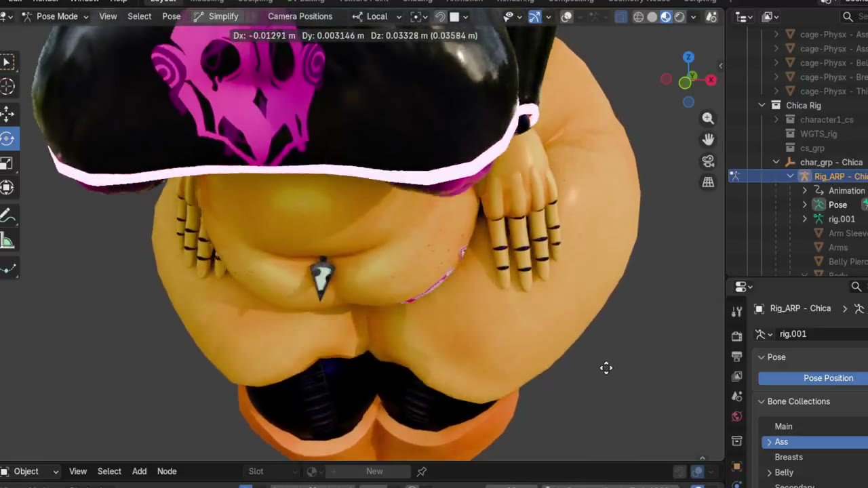Click the red X axis on navigation gizmo

(x=711, y=80)
